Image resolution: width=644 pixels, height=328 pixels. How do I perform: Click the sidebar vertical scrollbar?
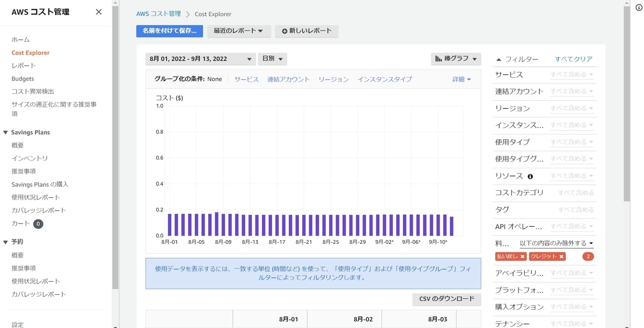click(x=115, y=147)
